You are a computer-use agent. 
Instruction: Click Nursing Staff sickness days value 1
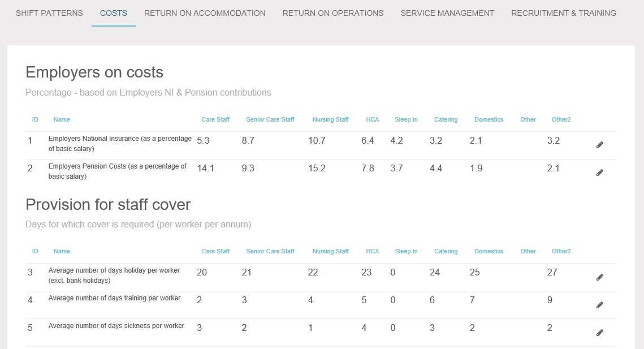(310, 328)
